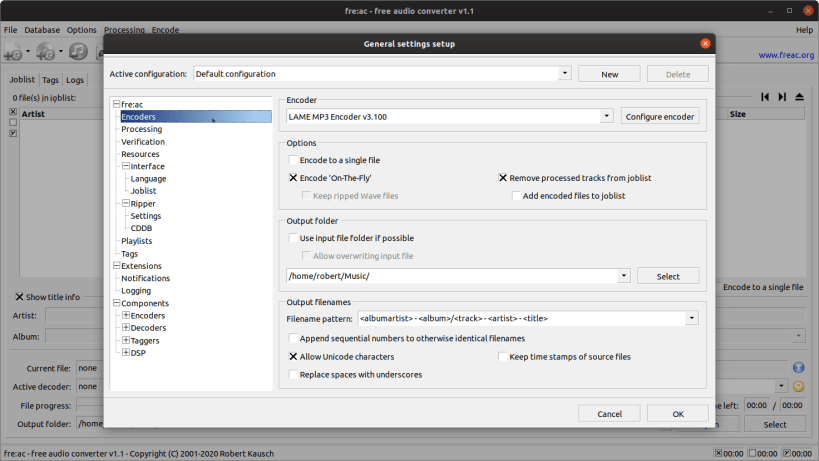Open the Processing menu

click(x=124, y=30)
